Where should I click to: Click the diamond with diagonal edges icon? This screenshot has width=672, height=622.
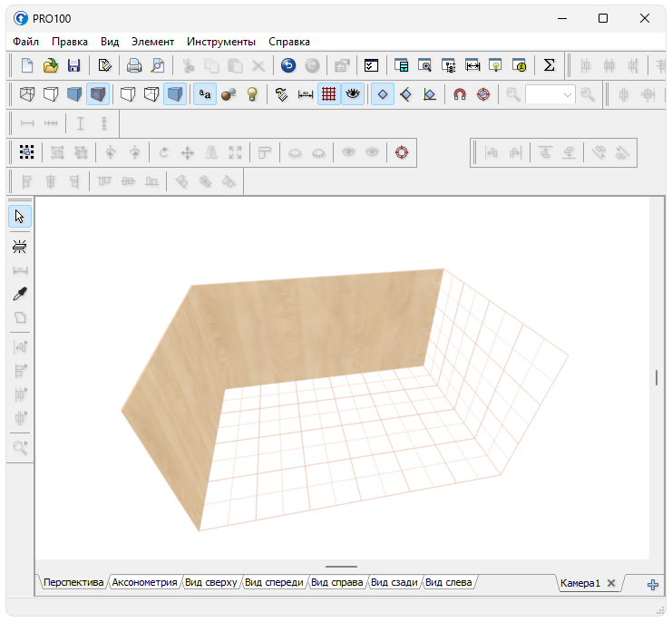[x=406, y=94]
